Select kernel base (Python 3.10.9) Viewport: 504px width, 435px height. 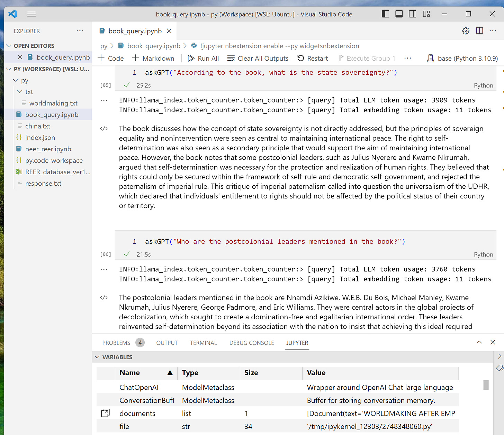[462, 58]
